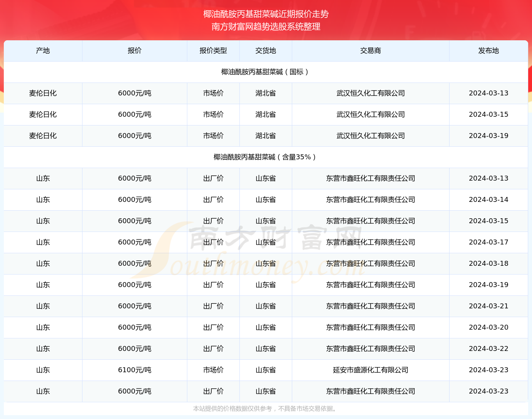Click 武汉恒久化工有限公司 in the 2024-03-15 row
532x419 pixels.
[x=370, y=114]
